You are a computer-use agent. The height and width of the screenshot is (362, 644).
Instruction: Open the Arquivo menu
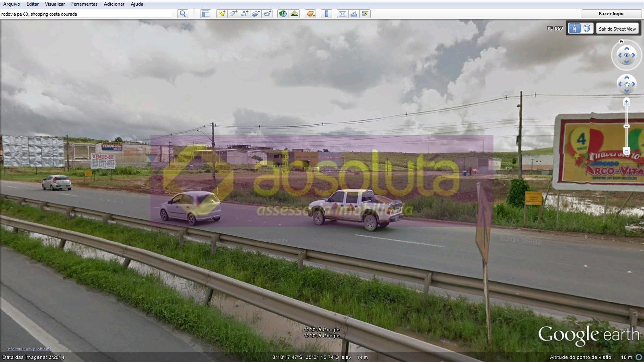[12, 4]
